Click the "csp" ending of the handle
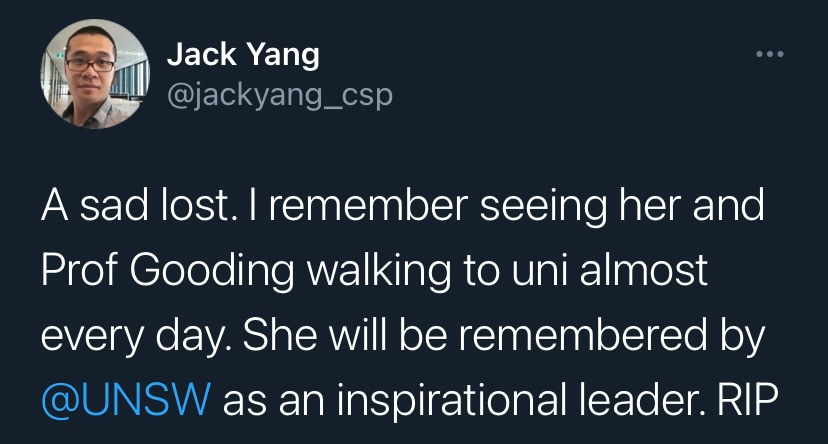The height and width of the screenshot is (444, 828). click(x=368, y=94)
